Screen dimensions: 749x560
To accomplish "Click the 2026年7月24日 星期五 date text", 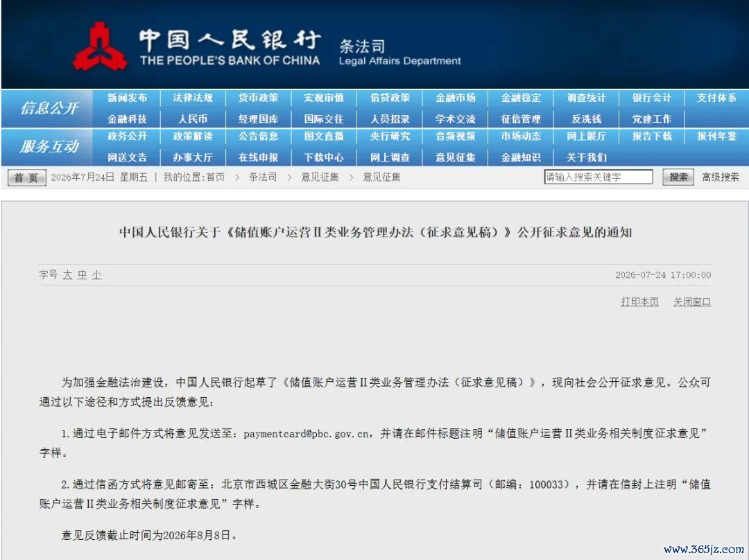I will point(99,177).
